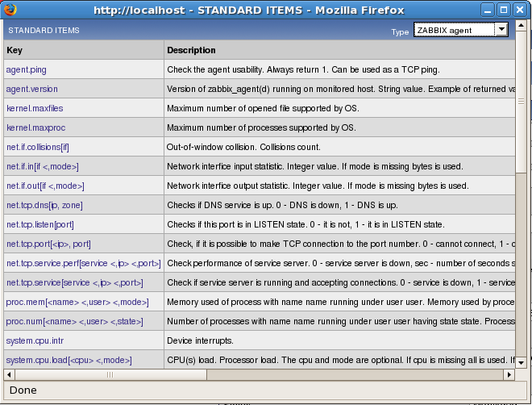Select net.tcp.dns[ip, zone] key
This screenshot has width=532, height=405.
(x=44, y=205)
